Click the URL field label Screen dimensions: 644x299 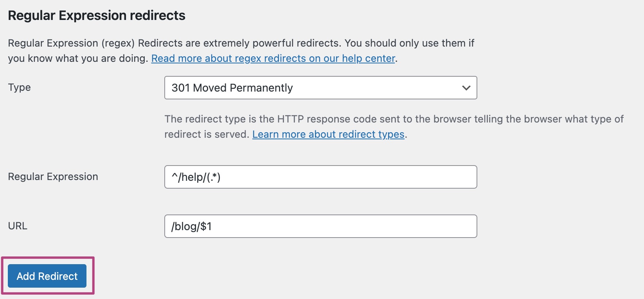tap(18, 226)
